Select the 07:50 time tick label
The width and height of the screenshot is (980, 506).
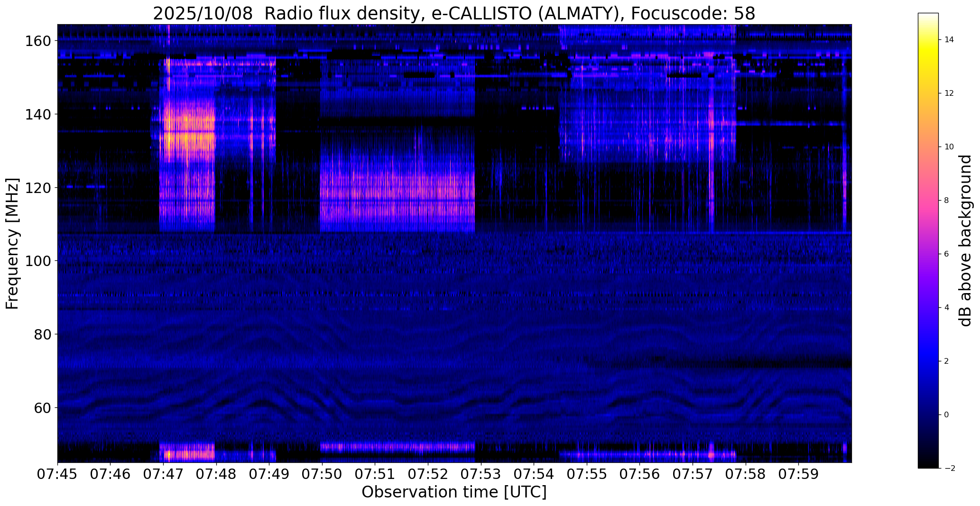(322, 474)
